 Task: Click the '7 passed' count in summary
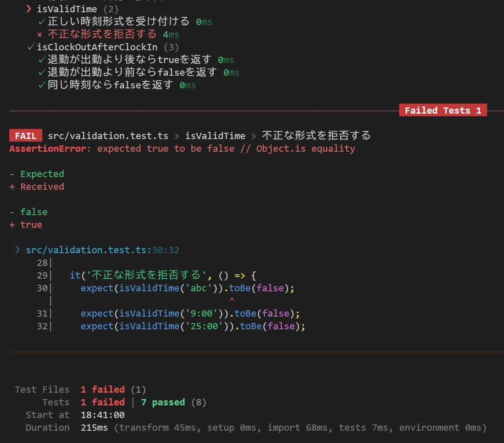coord(163,402)
